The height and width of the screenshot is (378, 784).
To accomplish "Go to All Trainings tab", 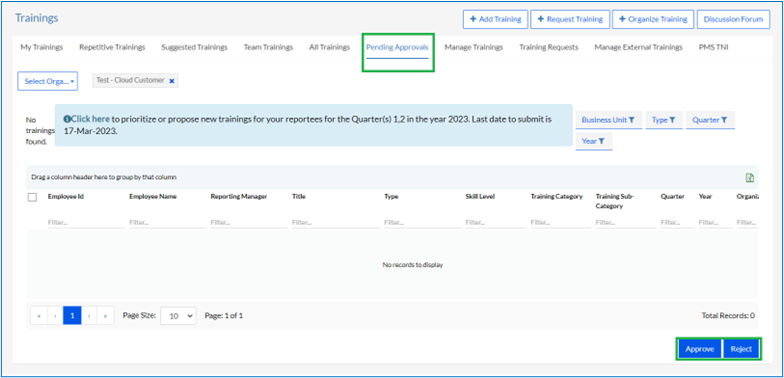I will 329,48.
